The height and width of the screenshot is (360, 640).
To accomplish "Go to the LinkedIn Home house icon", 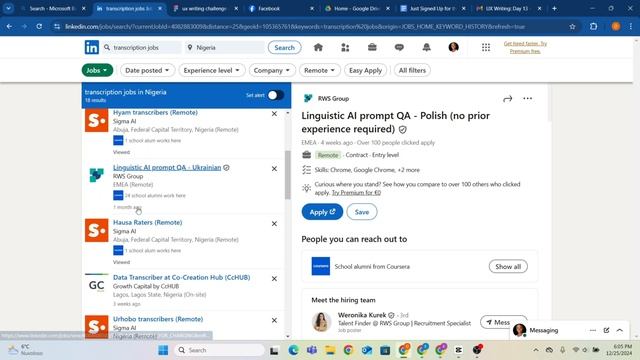I will pos(318,47).
